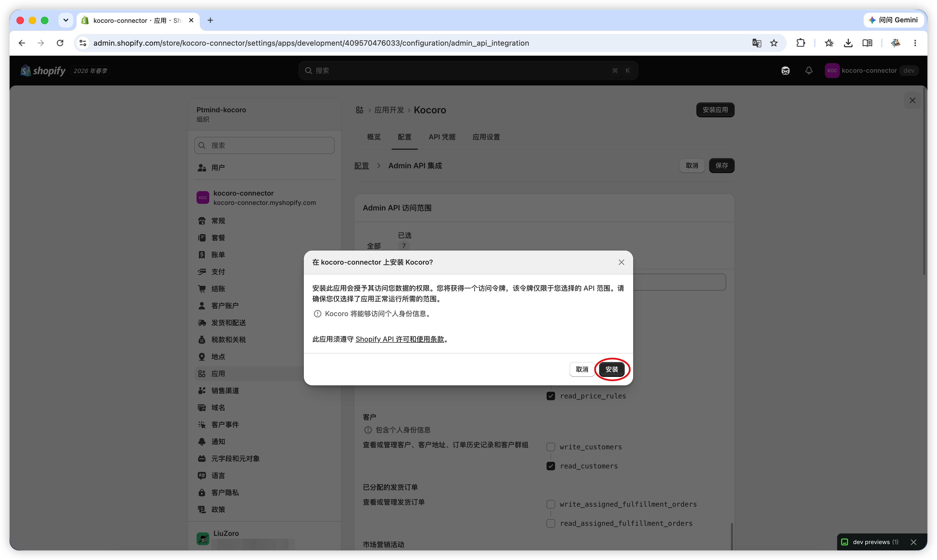The image size is (937, 560).
Task: Open the downloads icon in Chrome toolbar
Action: coord(848,43)
